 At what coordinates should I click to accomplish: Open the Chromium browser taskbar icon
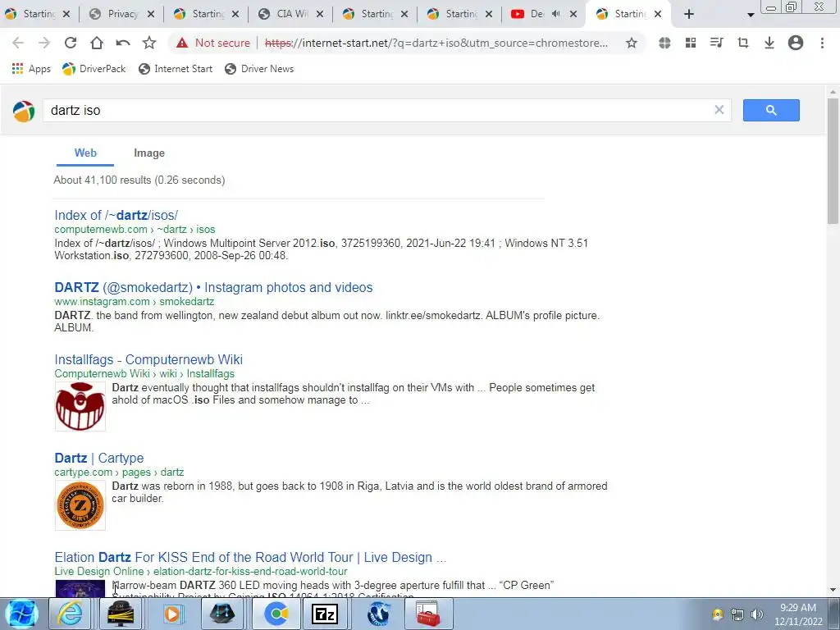pyautogui.click(x=276, y=614)
